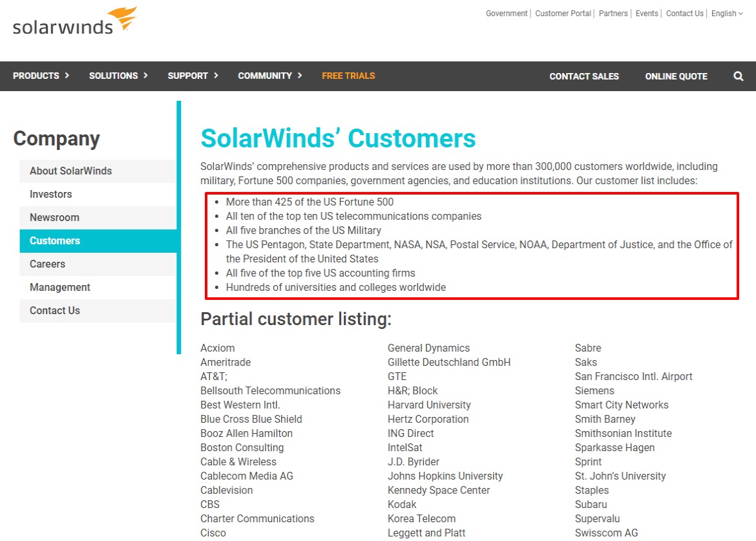
Task: Click Boston Consulting entry
Action: click(242, 447)
